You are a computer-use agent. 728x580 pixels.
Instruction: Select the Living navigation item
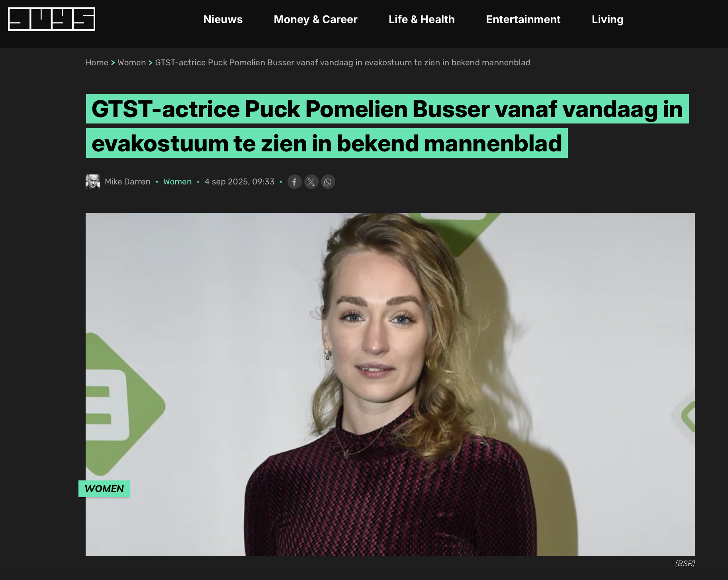click(607, 20)
